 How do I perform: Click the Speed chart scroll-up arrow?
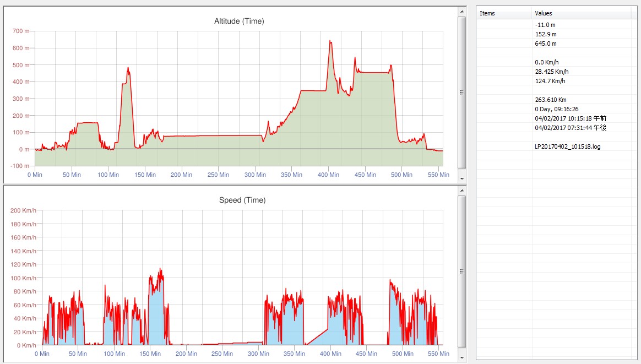pyautogui.click(x=461, y=191)
